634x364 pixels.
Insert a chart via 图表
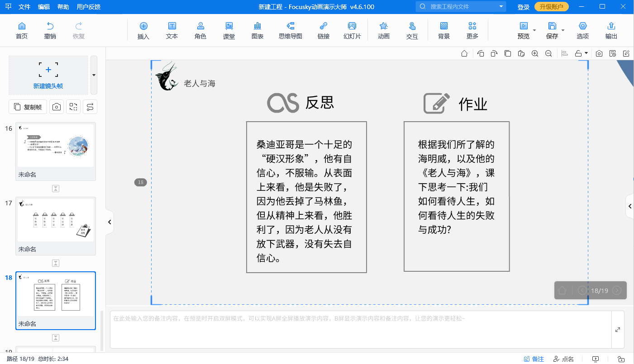pyautogui.click(x=257, y=30)
